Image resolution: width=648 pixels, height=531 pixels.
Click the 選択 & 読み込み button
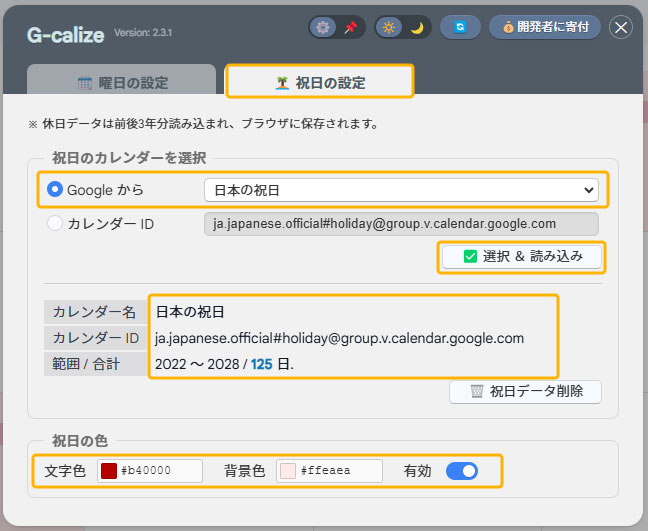point(522,257)
